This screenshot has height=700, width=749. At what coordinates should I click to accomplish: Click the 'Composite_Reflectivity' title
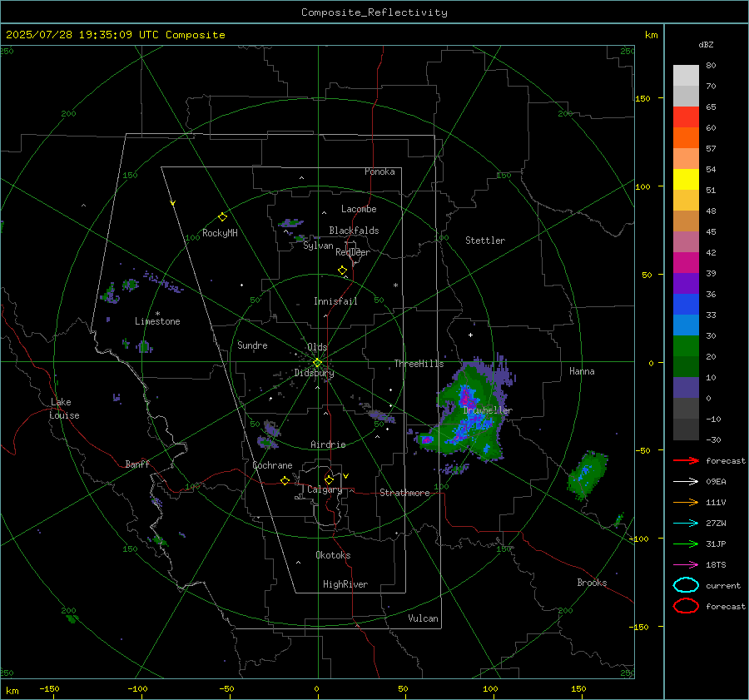pyautogui.click(x=374, y=12)
